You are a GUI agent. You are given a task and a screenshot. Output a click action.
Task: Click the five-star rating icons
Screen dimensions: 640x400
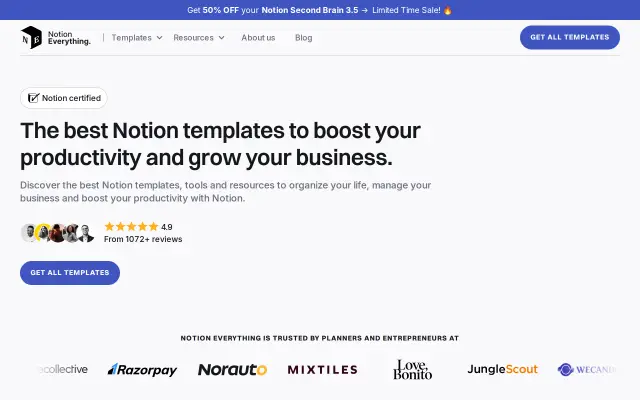pos(131,227)
